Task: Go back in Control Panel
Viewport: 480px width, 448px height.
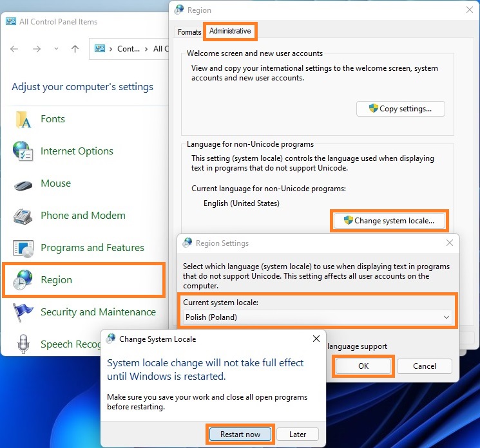Action: click(x=14, y=49)
